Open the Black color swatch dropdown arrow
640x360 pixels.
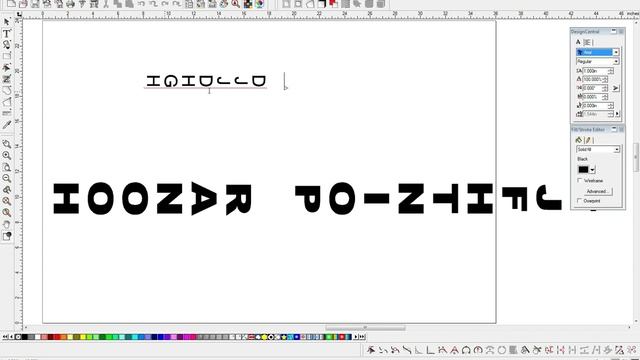[593, 169]
